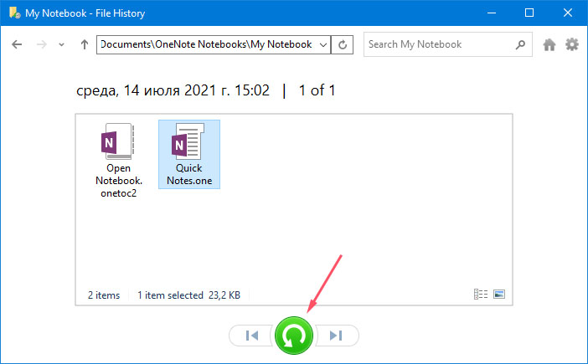Image resolution: width=588 pixels, height=364 pixels.
Task: Select the Quick Notes.one file
Action: (189, 154)
